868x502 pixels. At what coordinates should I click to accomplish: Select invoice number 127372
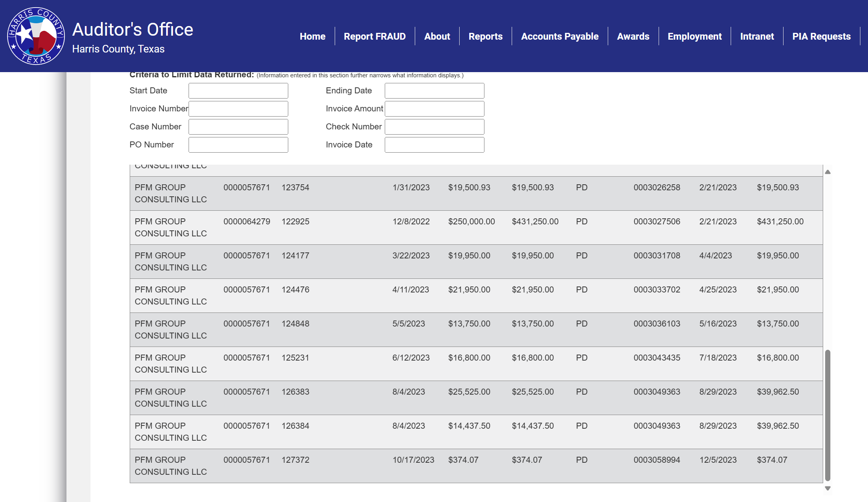coord(295,460)
